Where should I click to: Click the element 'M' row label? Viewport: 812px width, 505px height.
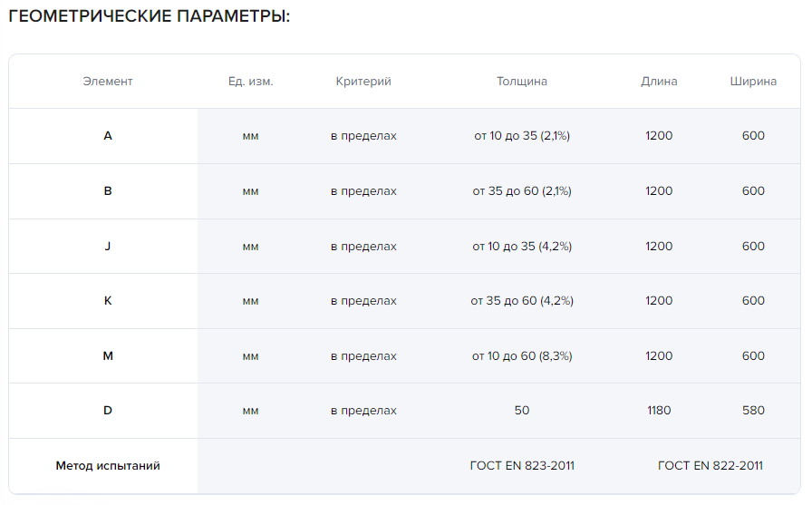108,356
